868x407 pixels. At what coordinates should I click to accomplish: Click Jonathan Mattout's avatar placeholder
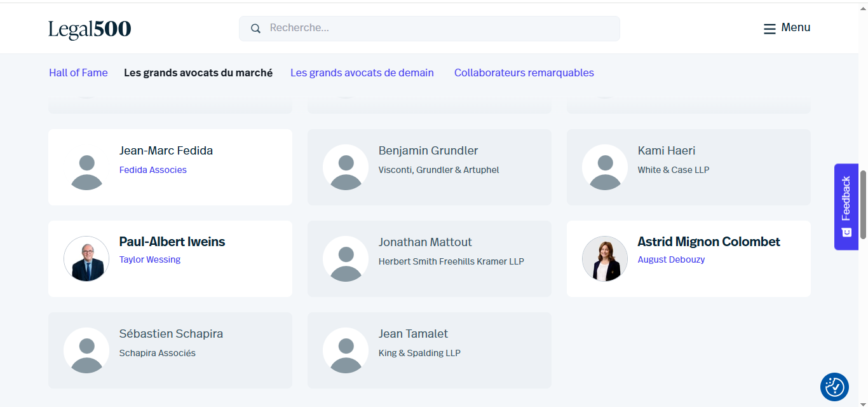coord(346,259)
